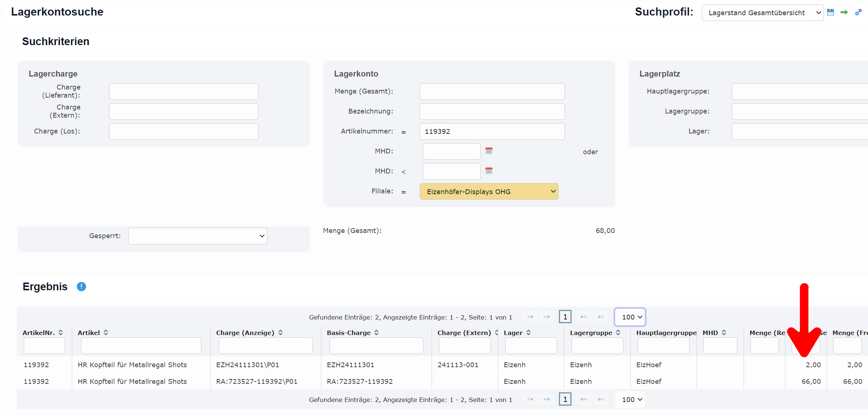Open profile settings with the blue gears icon

pos(858,12)
